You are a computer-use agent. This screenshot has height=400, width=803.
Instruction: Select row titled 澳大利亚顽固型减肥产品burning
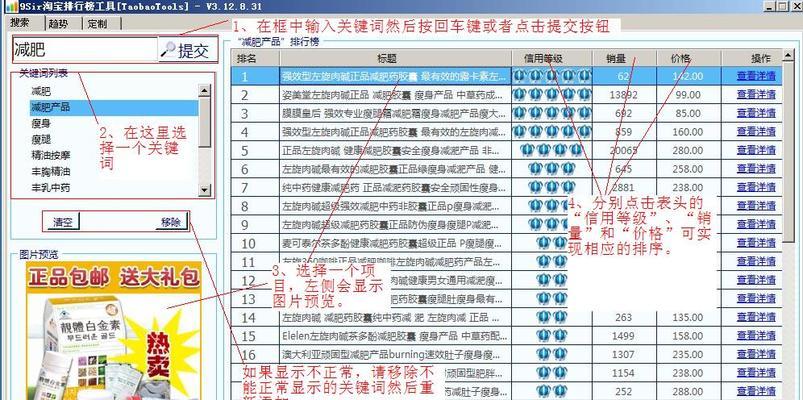click(395, 354)
